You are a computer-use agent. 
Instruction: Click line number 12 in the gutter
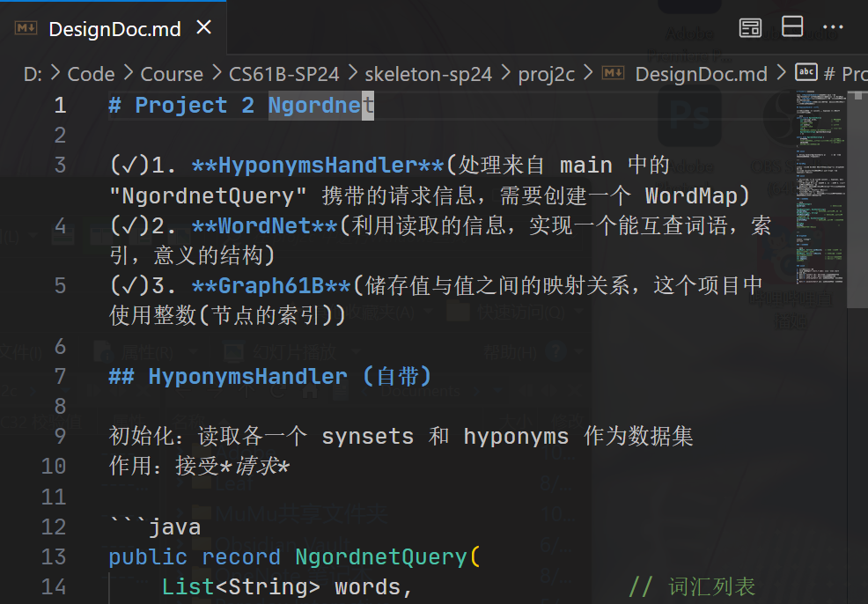click(54, 527)
